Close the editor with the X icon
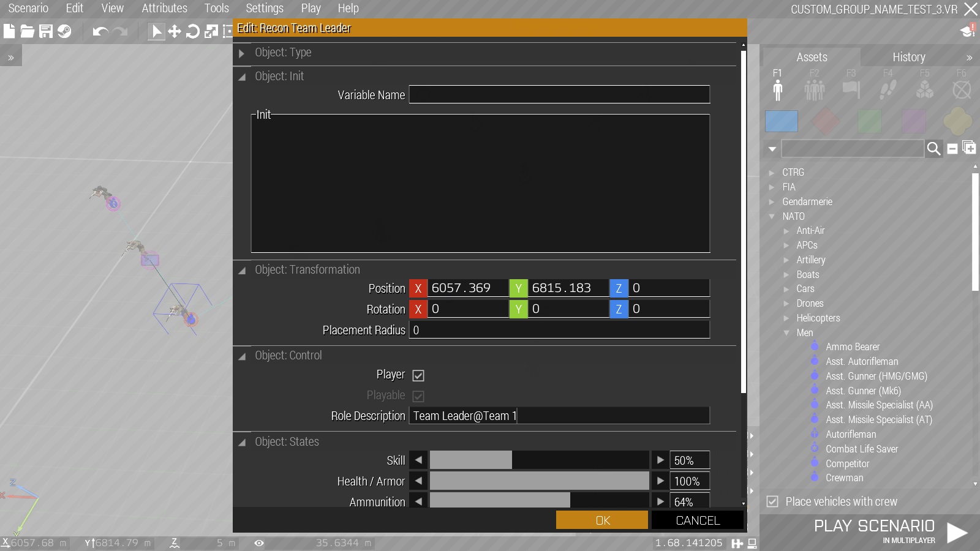 click(971, 9)
